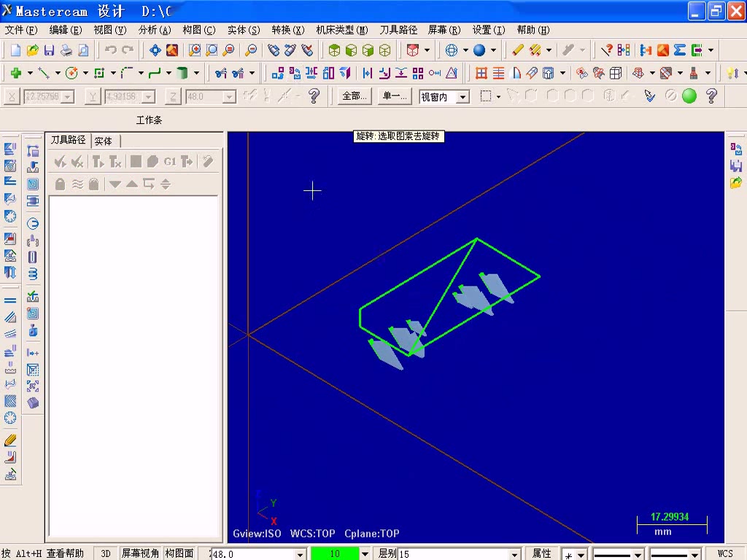Select the Create Arc/Circle tool
This screenshot has height=560, width=747.
[x=71, y=73]
